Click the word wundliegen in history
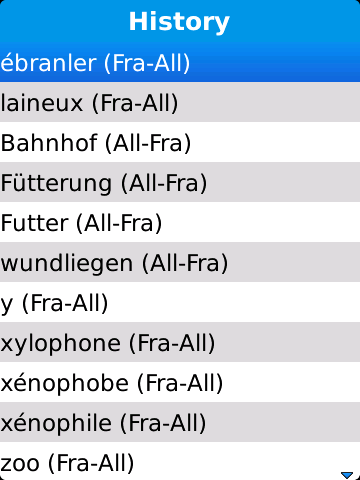Viewport: 360px width, 480px height. point(67,264)
